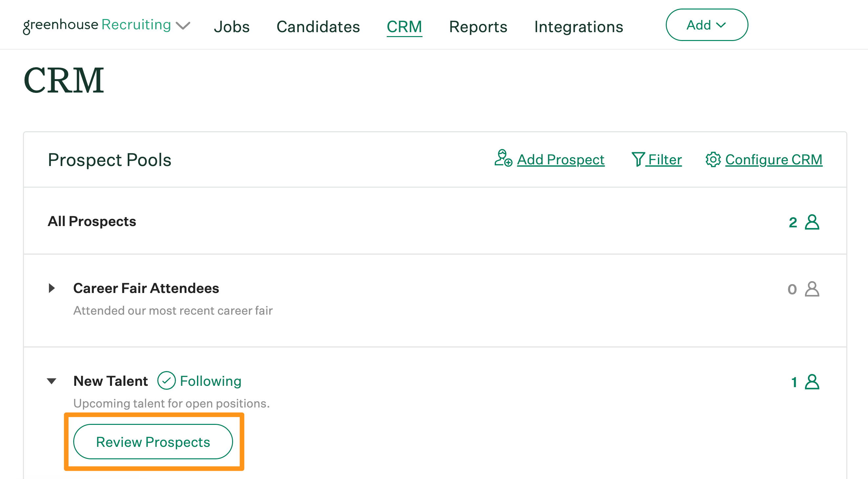Collapse the New Talent pool

(52, 381)
